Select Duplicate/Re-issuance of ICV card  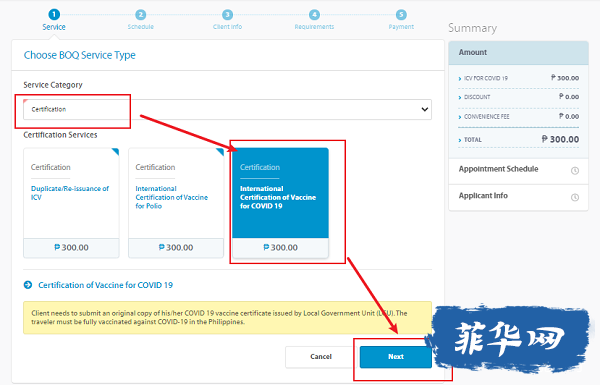(71, 203)
